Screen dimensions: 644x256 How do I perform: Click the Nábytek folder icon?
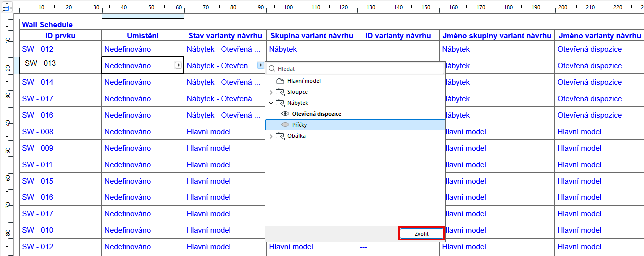pyautogui.click(x=280, y=103)
